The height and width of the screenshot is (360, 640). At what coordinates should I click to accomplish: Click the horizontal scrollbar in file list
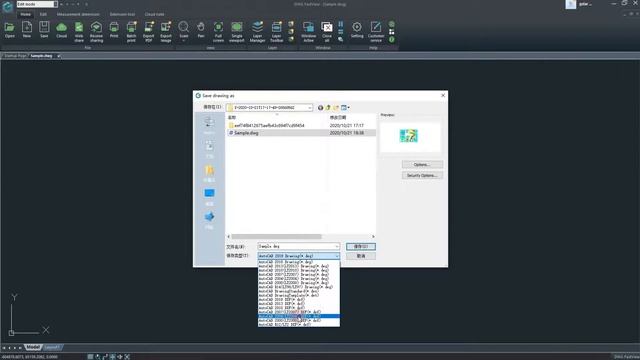277,236
